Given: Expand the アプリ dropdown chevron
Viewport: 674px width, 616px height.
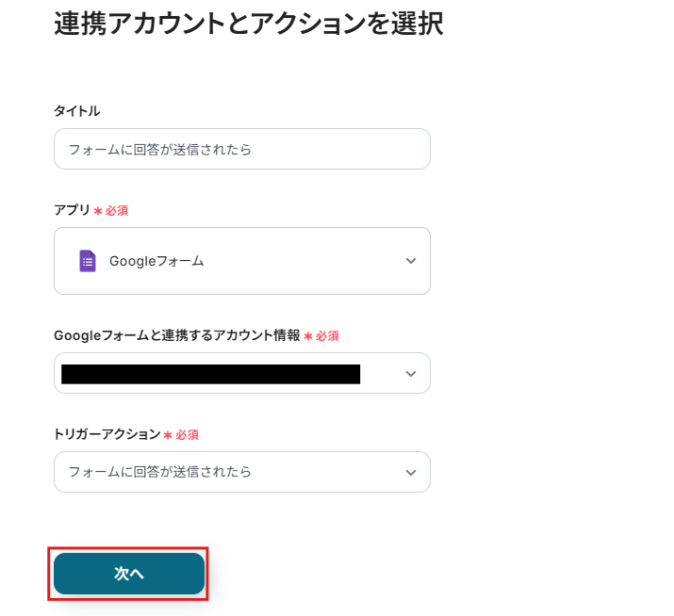Looking at the screenshot, I should 410,261.
